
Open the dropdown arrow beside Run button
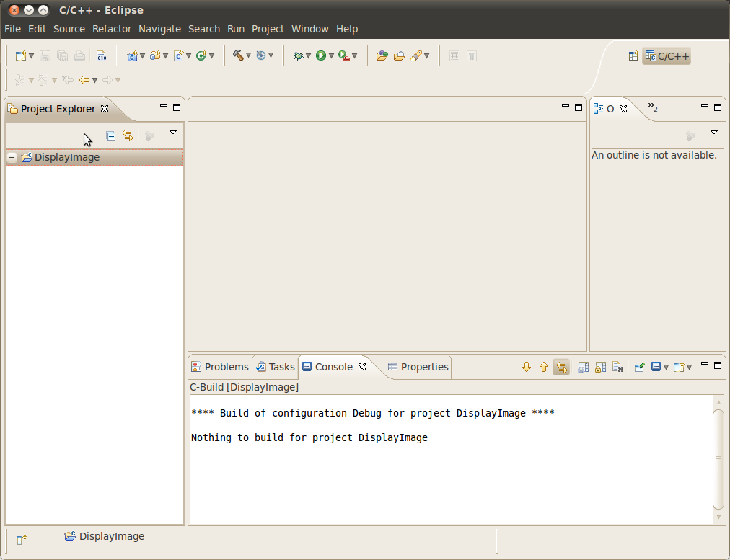tap(331, 56)
